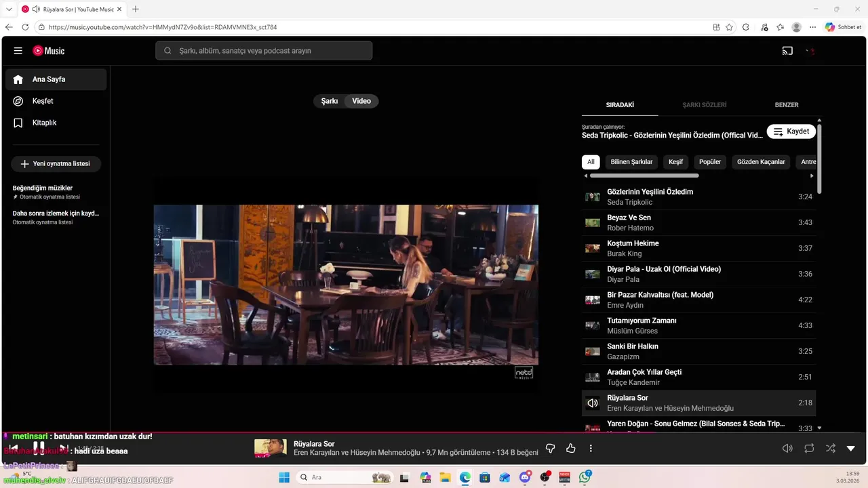Select the All filter chip
Viewport: 868px width, 488px height.
coord(591,162)
